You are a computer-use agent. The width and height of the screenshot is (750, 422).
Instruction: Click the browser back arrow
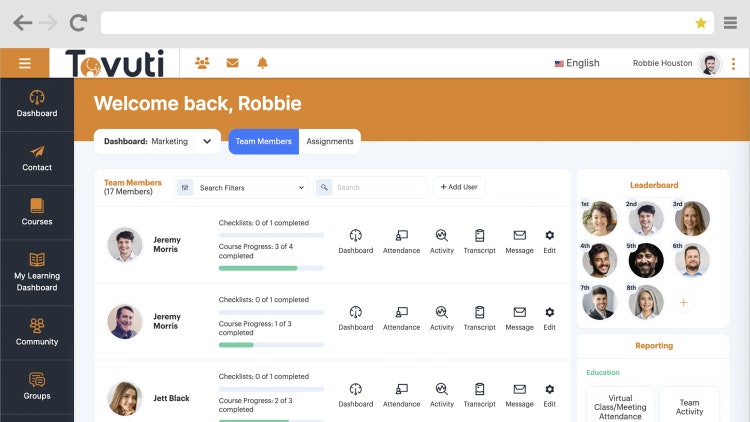tap(22, 22)
